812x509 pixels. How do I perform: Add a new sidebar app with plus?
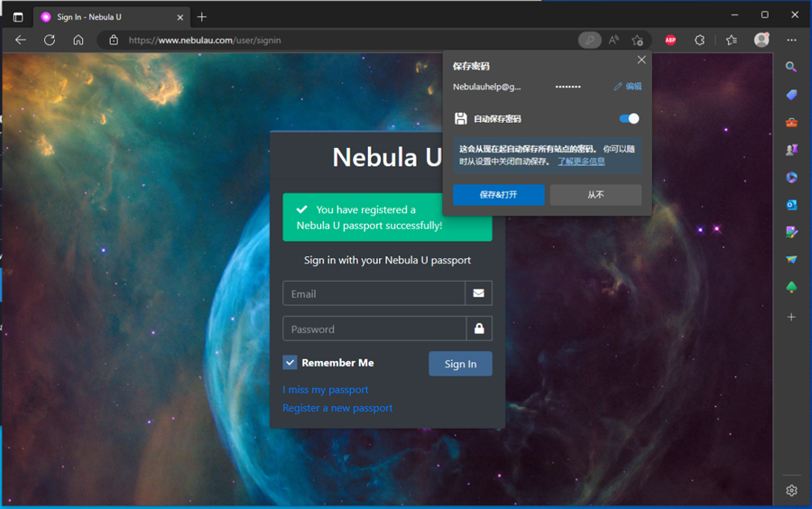tap(791, 317)
